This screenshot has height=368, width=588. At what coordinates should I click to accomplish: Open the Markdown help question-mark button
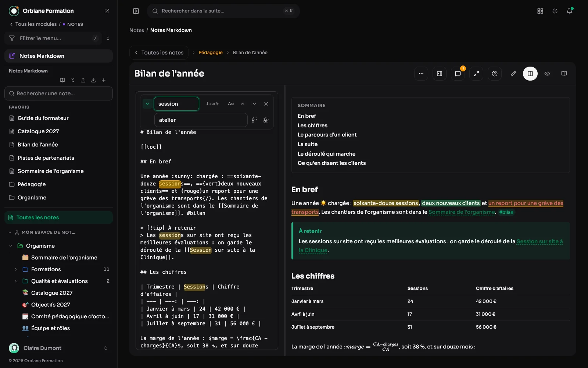tap(495, 74)
